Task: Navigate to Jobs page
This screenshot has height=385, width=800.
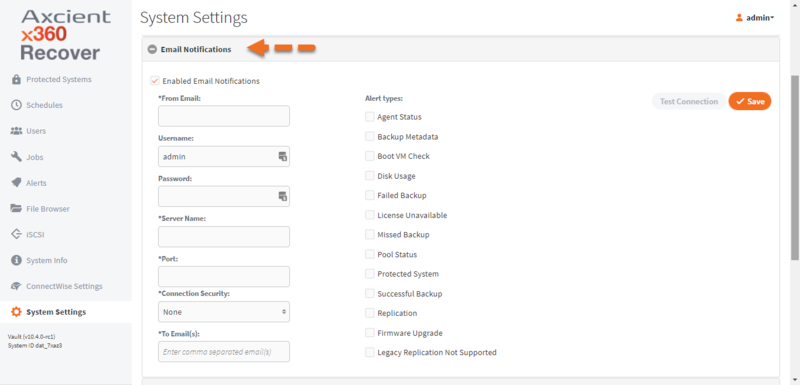Action: pos(35,157)
